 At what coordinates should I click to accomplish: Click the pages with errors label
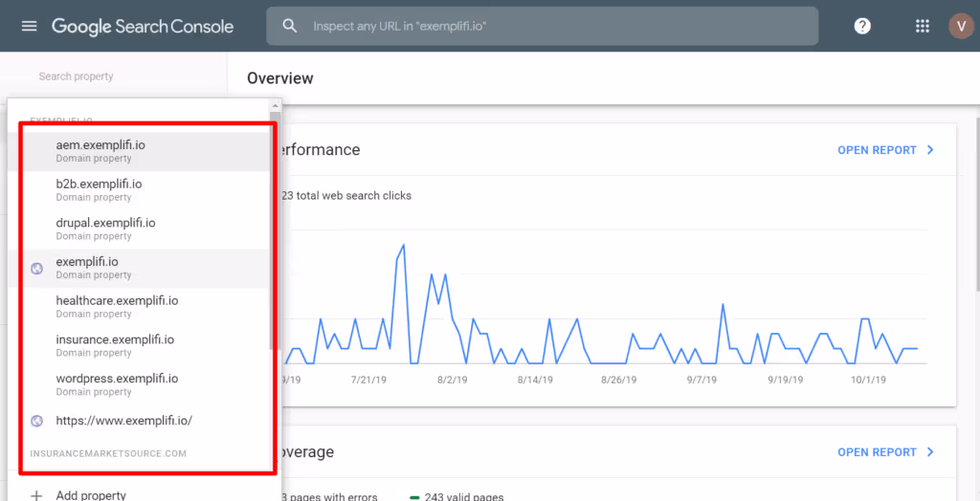(329, 497)
